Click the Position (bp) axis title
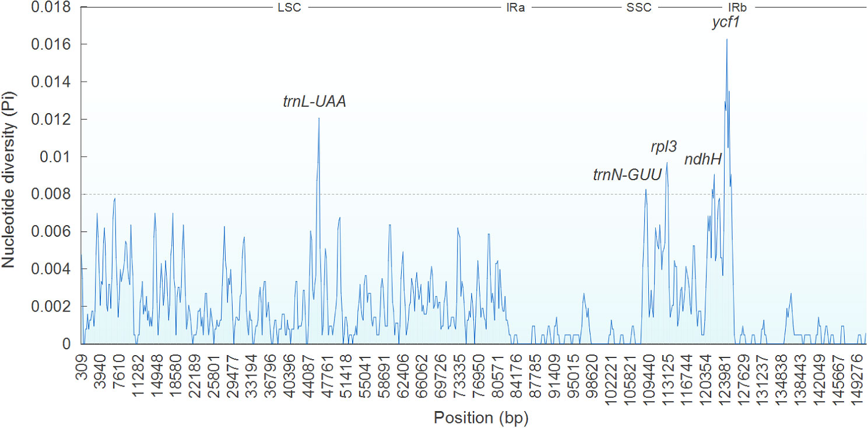This screenshot has width=868, height=428. tap(482, 418)
